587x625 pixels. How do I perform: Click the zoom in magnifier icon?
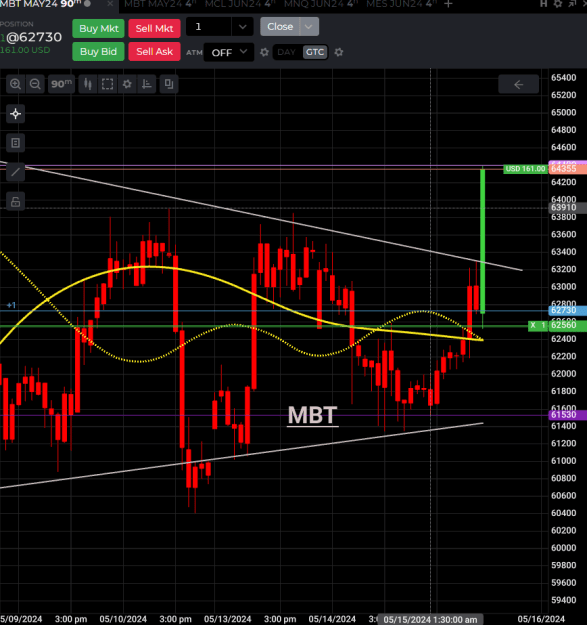pyautogui.click(x=16, y=84)
